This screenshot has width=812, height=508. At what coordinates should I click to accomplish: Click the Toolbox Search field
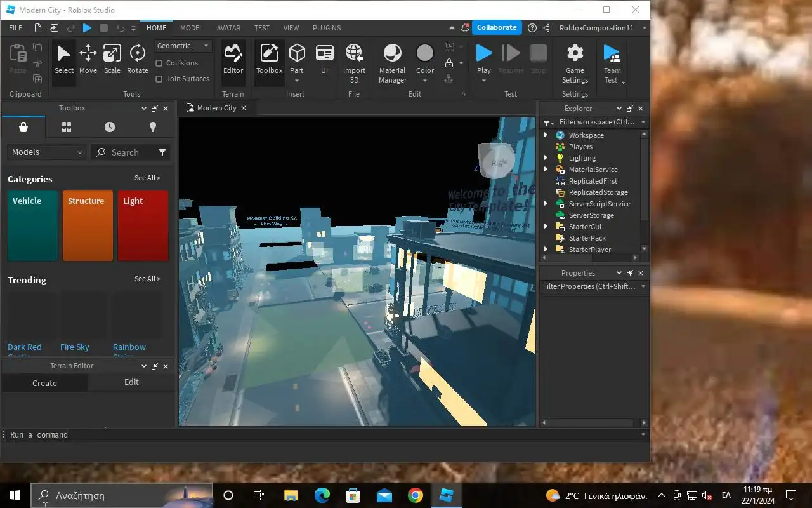pos(124,152)
